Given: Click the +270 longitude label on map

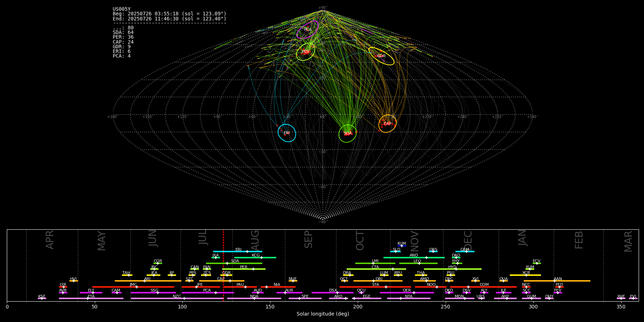Looking at the screenshot, I should (427, 117).
